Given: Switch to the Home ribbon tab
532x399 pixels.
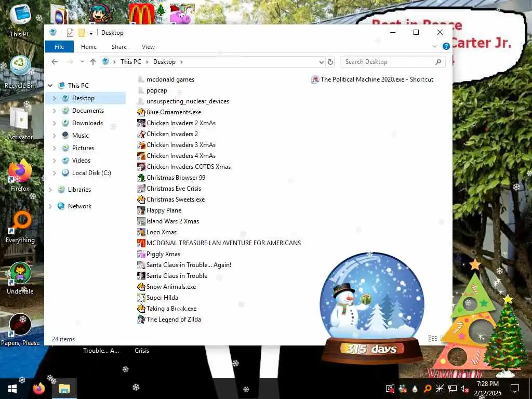Looking at the screenshot, I should 89,47.
